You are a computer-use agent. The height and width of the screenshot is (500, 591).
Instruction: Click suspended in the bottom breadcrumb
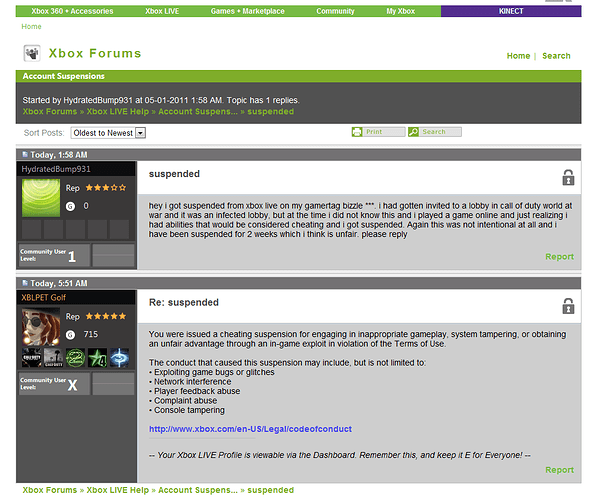point(271,490)
